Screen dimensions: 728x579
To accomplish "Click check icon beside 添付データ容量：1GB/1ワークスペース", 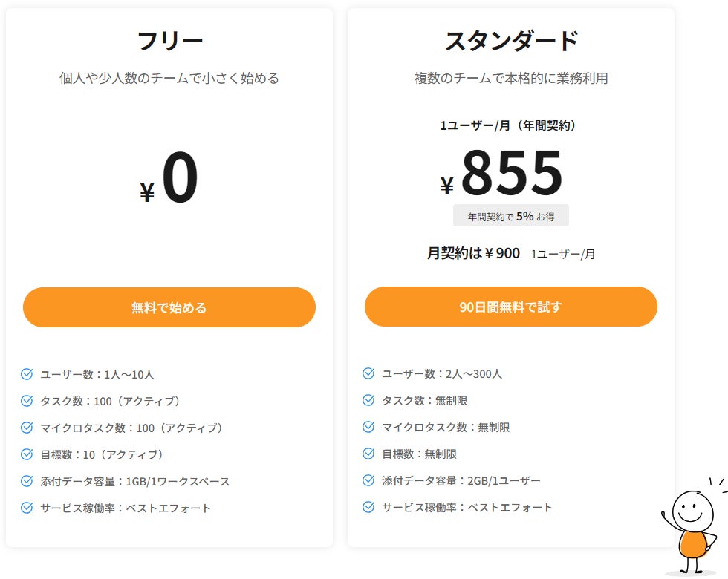I will pyautogui.click(x=27, y=481).
